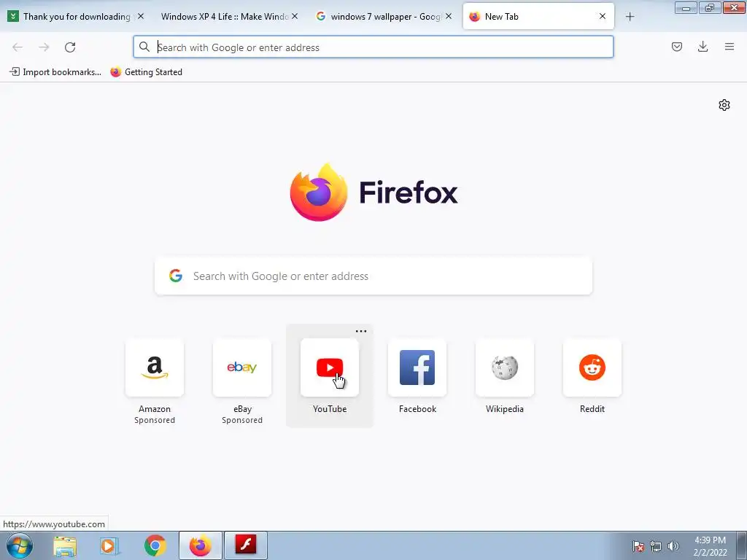747x560 pixels.
Task: Reload the current page
Action: pos(70,47)
